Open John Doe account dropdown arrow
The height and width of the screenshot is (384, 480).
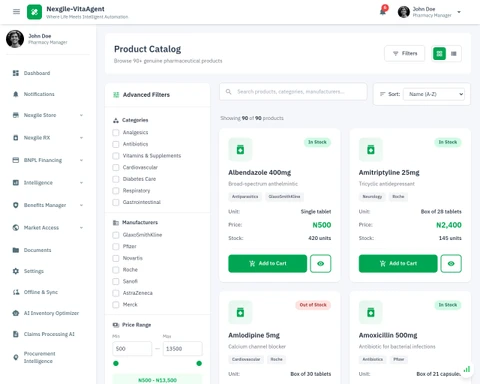point(459,12)
